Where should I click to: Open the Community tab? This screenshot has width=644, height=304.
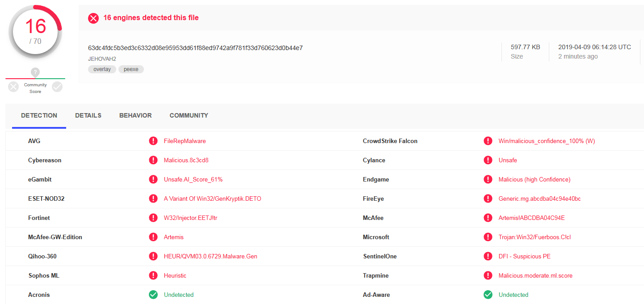click(x=189, y=115)
